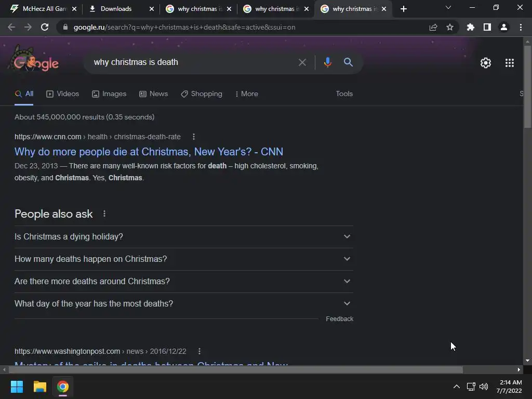Toggle the Chrome side panel
The height and width of the screenshot is (399, 532).
click(x=487, y=27)
